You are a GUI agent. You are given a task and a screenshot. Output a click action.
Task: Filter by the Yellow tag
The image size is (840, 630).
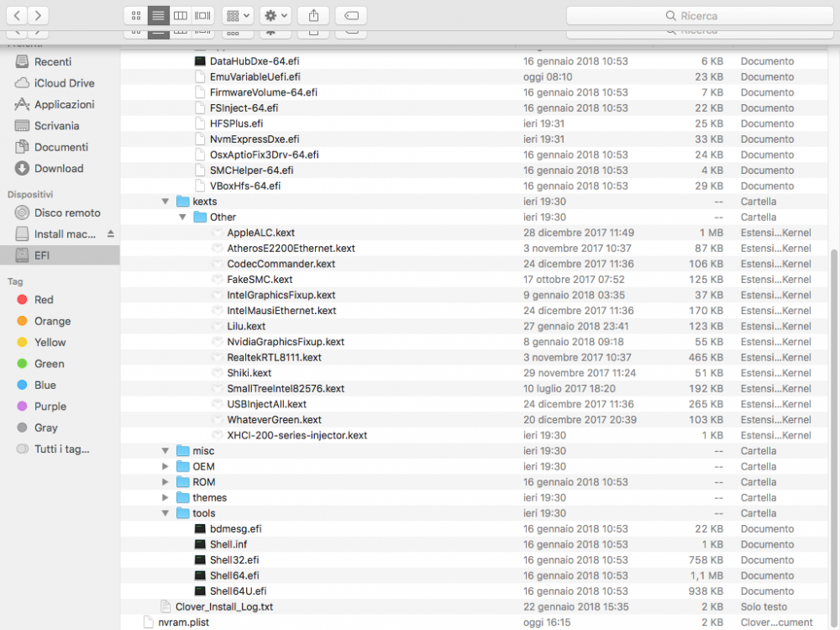[41, 343]
